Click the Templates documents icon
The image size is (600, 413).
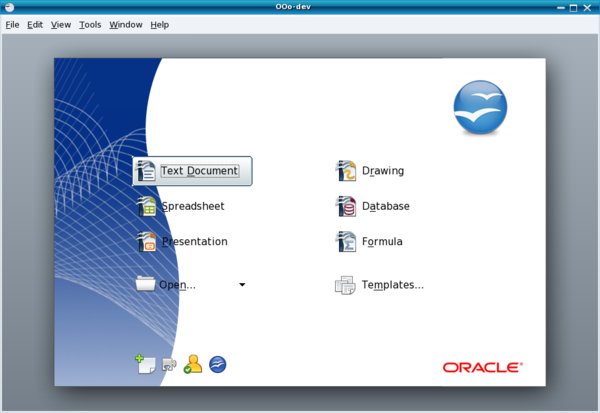coord(345,285)
